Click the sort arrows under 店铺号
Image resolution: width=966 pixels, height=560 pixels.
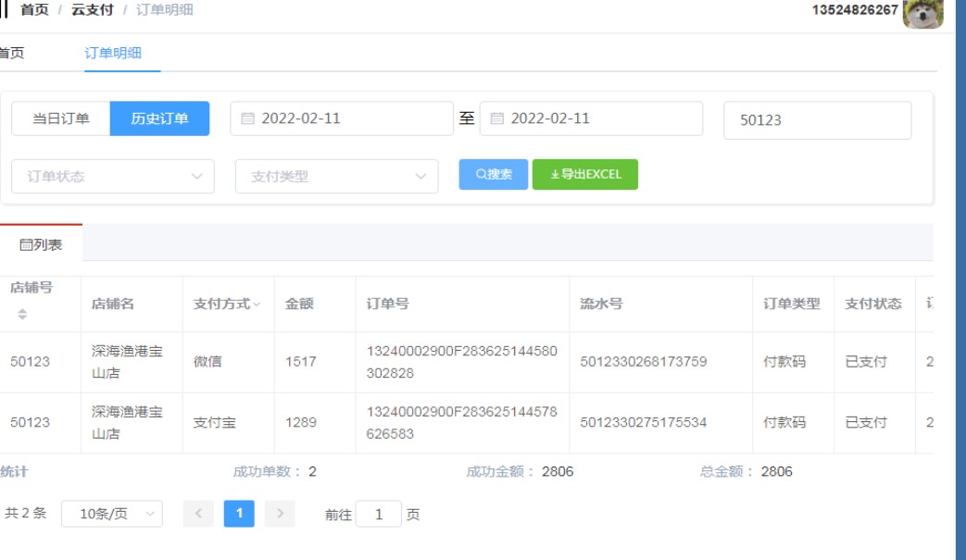[22, 315]
